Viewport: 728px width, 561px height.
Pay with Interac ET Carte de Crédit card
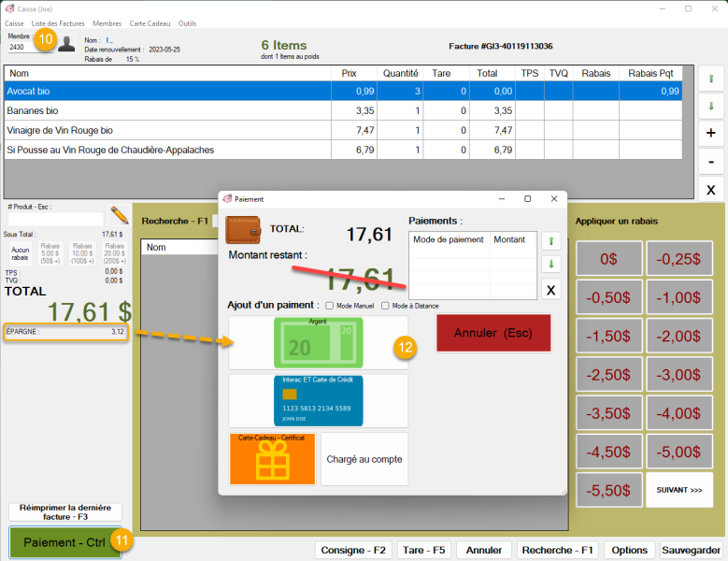tap(318, 401)
